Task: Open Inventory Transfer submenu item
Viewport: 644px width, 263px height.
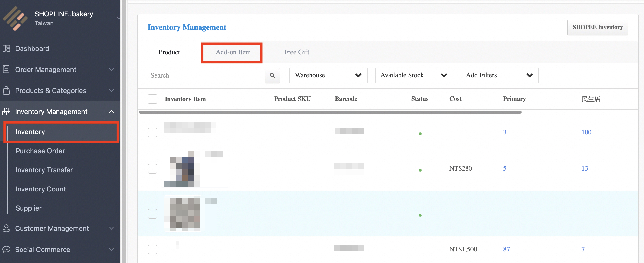Action: [x=44, y=170]
